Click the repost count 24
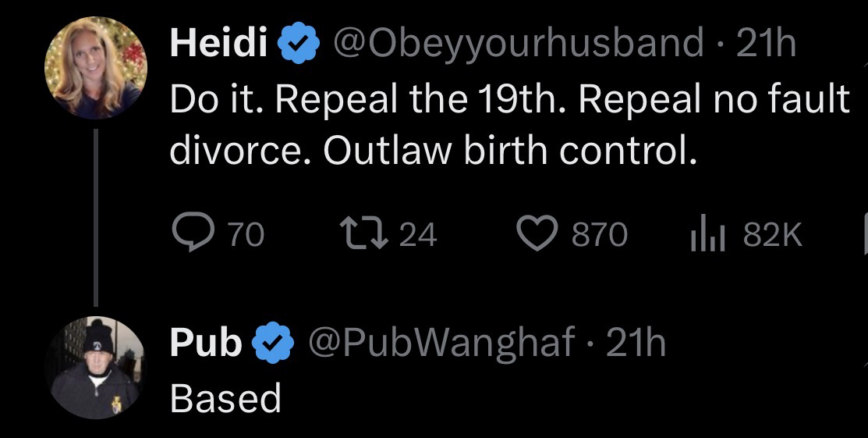Viewport: 868px width, 438px height. tap(418, 234)
